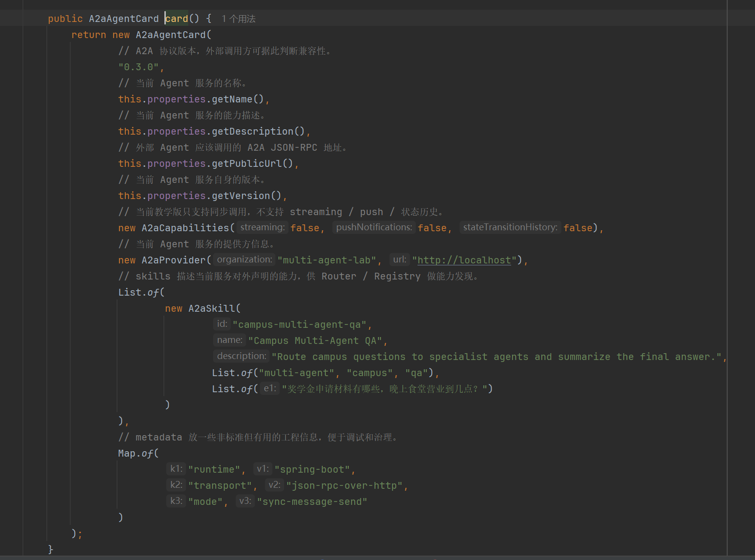
Task: Click the A2aSkill constructor name
Action: coord(212,308)
